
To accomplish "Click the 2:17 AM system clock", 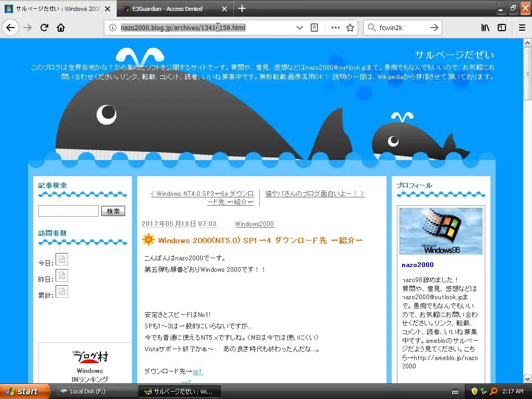I will click(x=513, y=391).
